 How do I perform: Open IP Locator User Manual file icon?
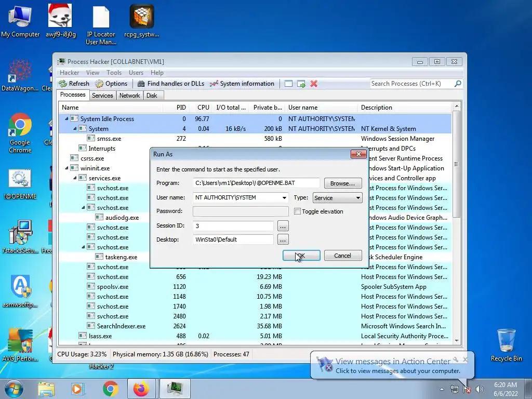pos(101,25)
